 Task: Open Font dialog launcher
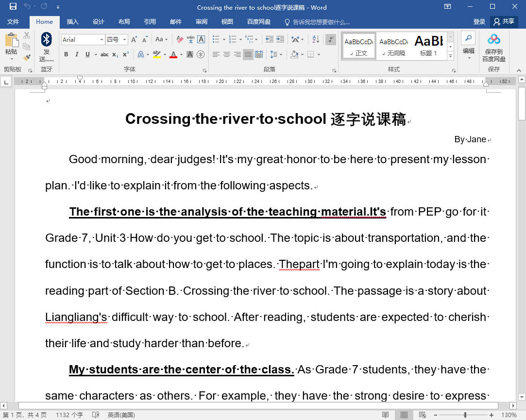tap(204, 70)
